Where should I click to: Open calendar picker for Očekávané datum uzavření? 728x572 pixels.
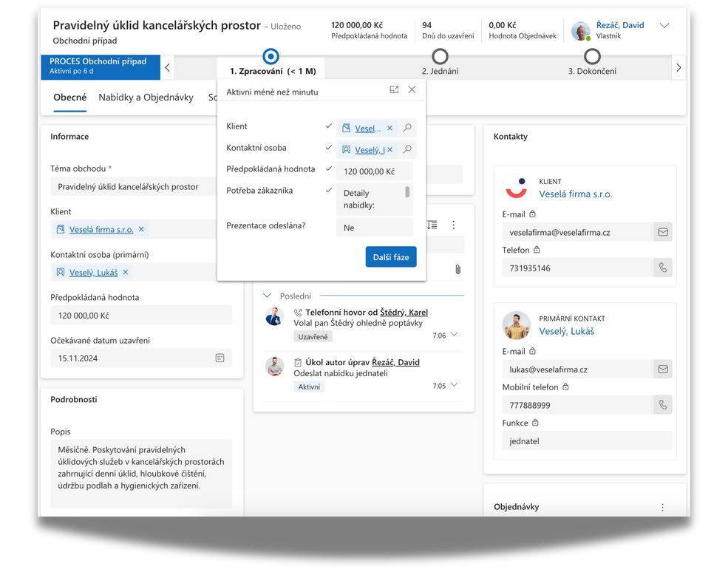(220, 358)
